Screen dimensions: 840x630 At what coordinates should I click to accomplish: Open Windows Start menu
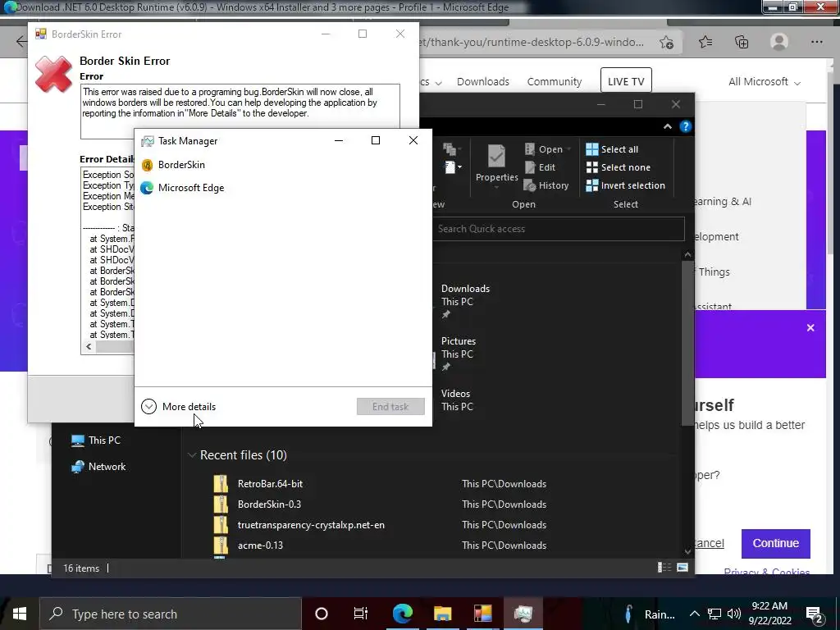20,614
